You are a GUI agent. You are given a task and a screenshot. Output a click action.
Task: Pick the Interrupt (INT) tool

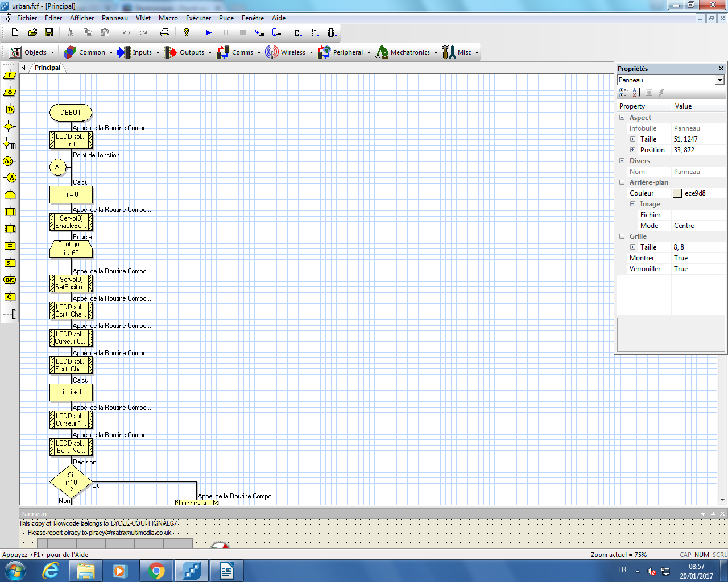[x=10, y=280]
